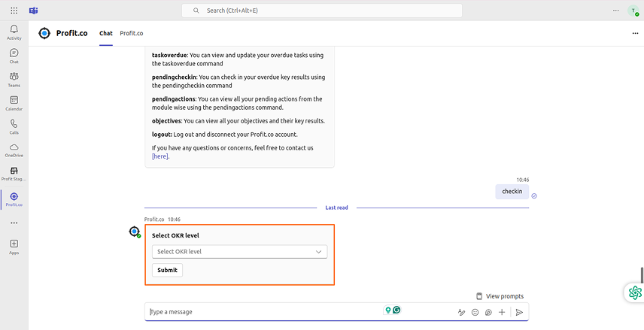Select the Profit.co app in sidebar
Screen dimensions: 644x330
click(x=14, y=199)
